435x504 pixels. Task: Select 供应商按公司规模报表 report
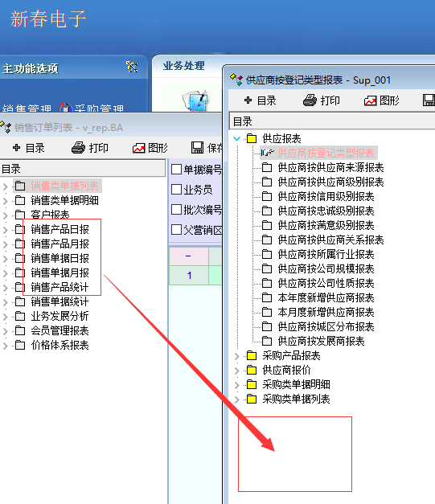[326, 268]
